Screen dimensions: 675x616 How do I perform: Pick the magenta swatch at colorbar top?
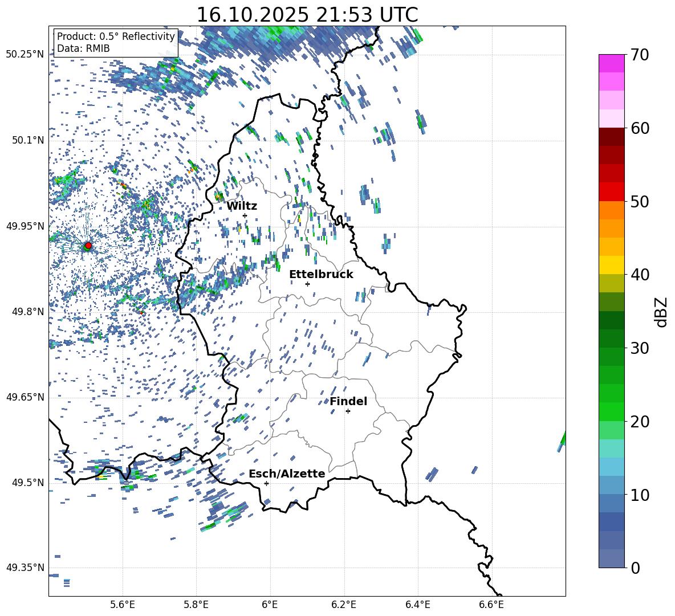(612, 63)
